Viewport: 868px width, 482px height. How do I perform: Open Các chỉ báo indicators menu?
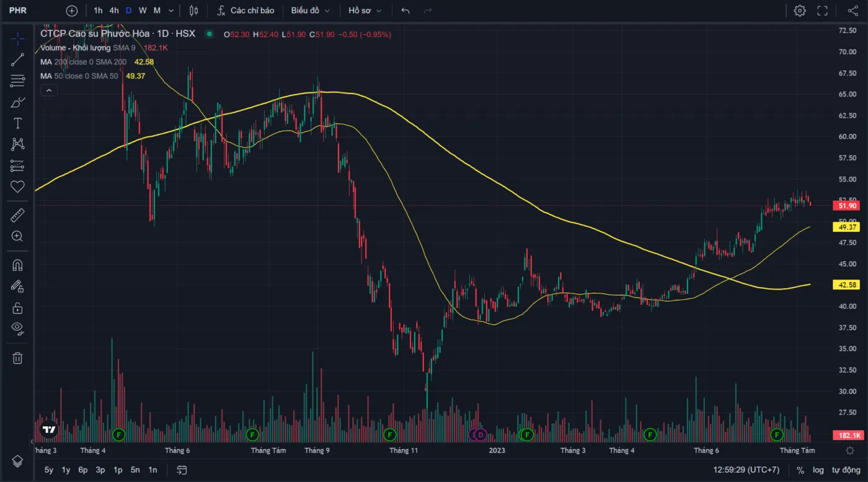pos(246,11)
